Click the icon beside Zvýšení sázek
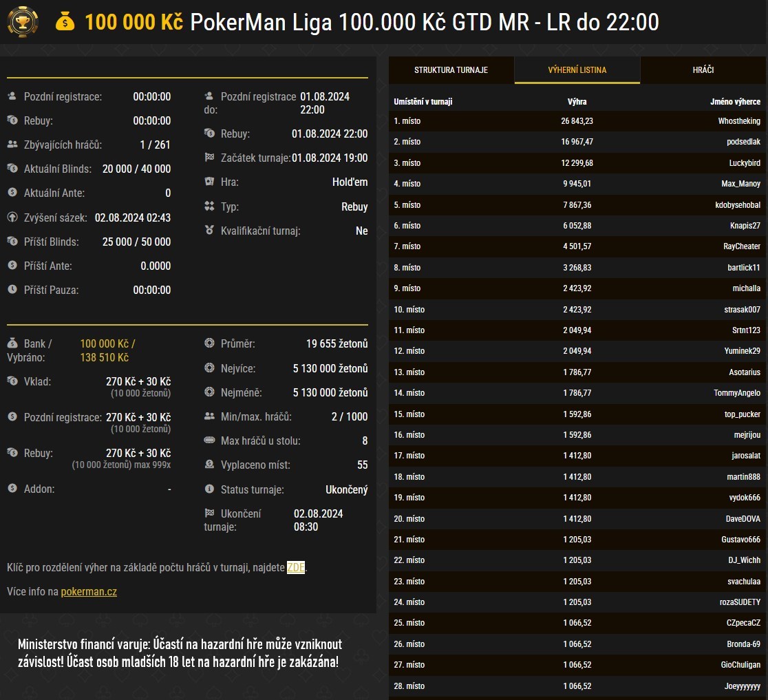 click(x=12, y=217)
